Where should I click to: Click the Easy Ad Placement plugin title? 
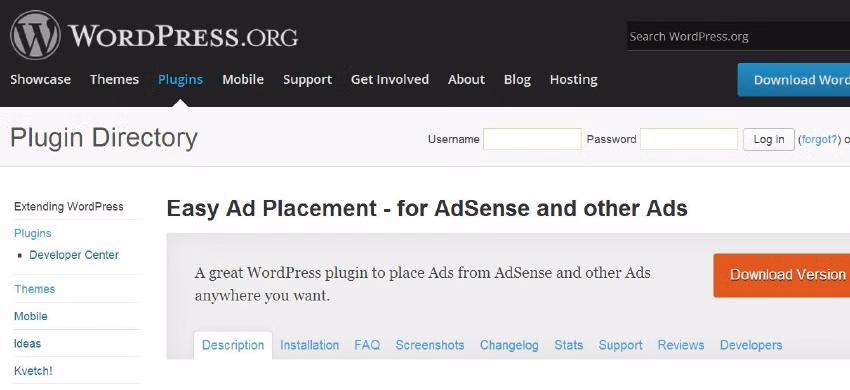click(427, 208)
